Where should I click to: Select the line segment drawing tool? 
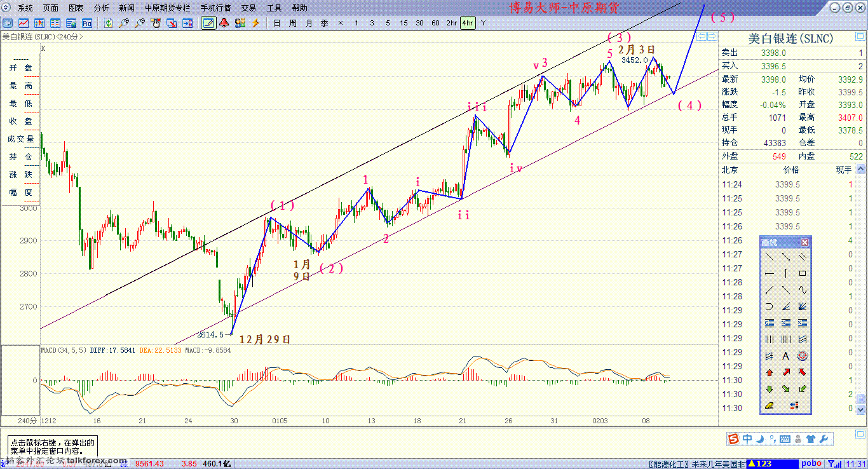[786, 257]
